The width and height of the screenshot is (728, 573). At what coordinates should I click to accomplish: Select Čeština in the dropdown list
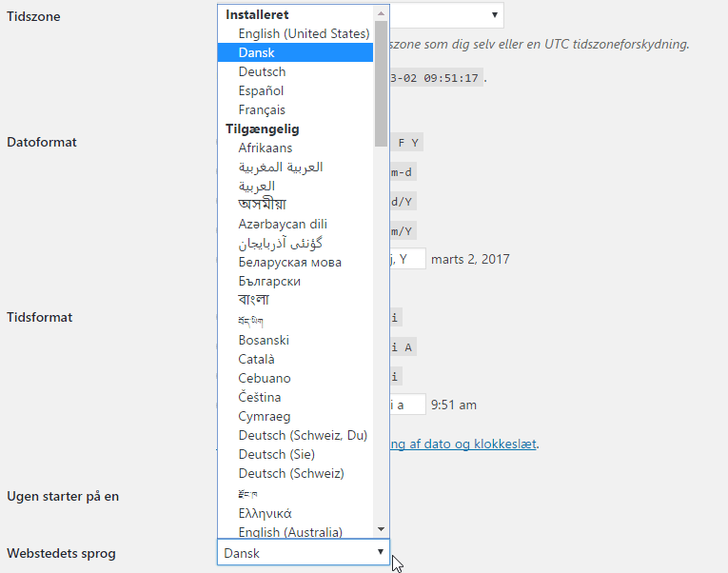click(260, 397)
